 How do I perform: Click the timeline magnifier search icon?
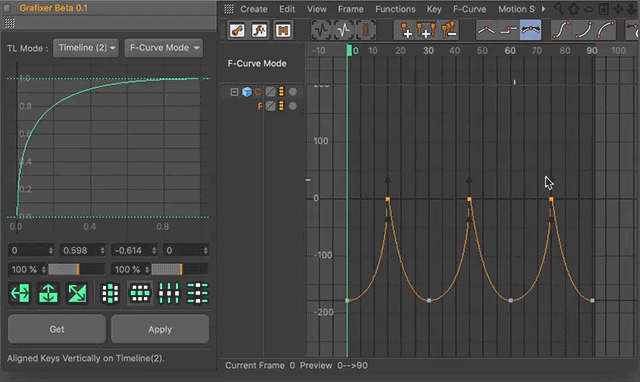coord(558,8)
